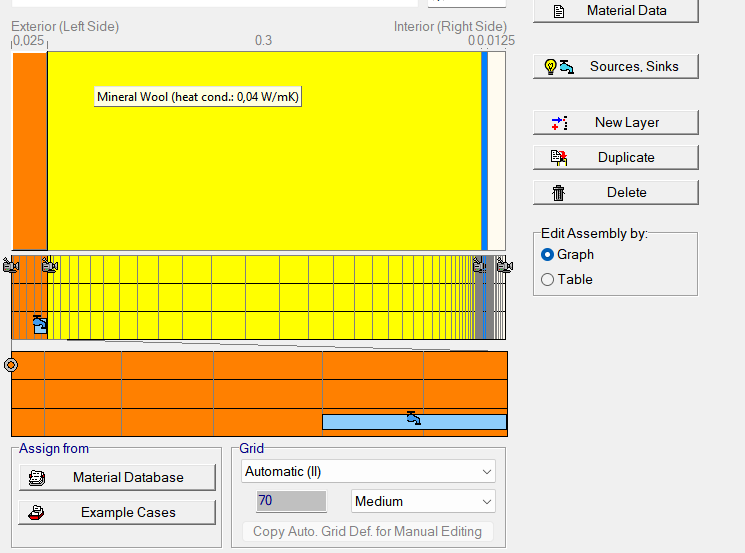745x553 pixels.
Task: Click the faucet icon in the light-blue source bar
Action: tap(413, 418)
